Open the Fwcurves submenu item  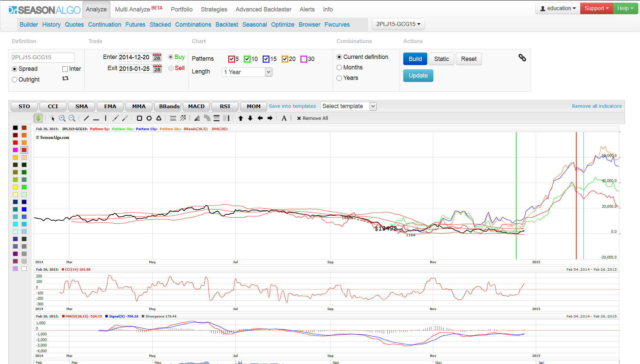tap(337, 25)
